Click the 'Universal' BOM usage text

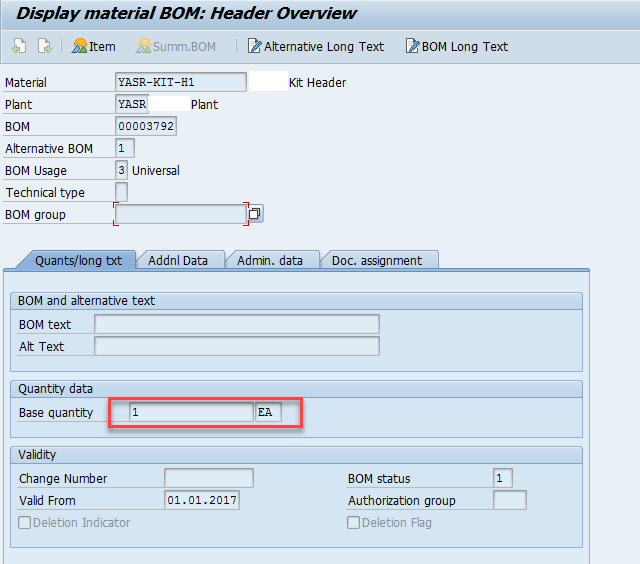coord(156,171)
